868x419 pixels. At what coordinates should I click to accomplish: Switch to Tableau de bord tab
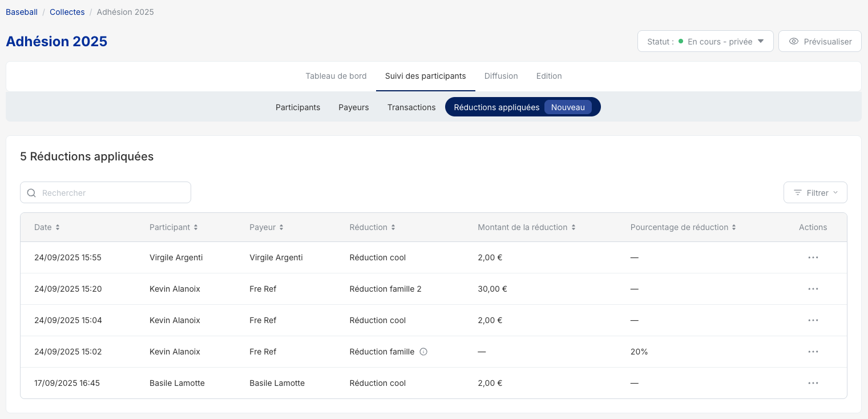(x=336, y=76)
